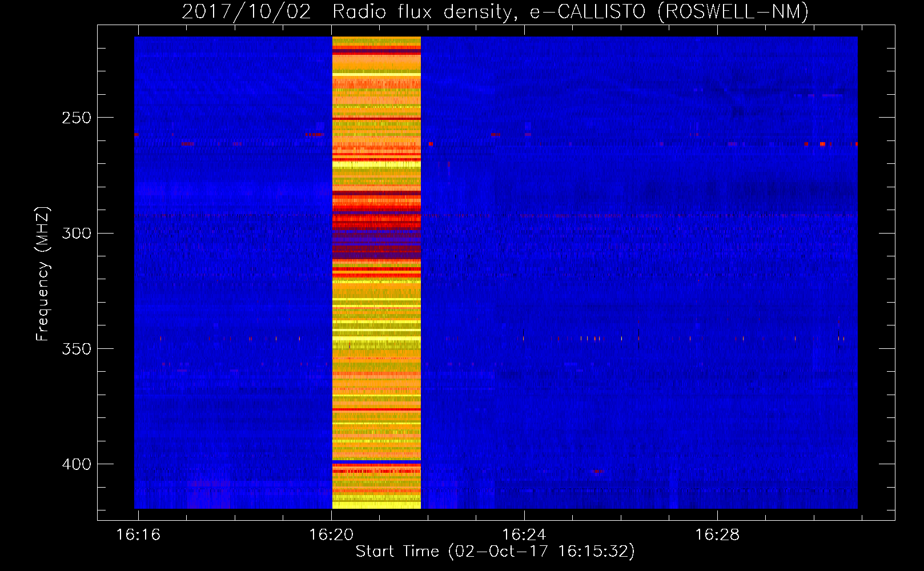Click the 16:24 time tick label
This screenshot has height=571, width=924.
[x=524, y=535]
